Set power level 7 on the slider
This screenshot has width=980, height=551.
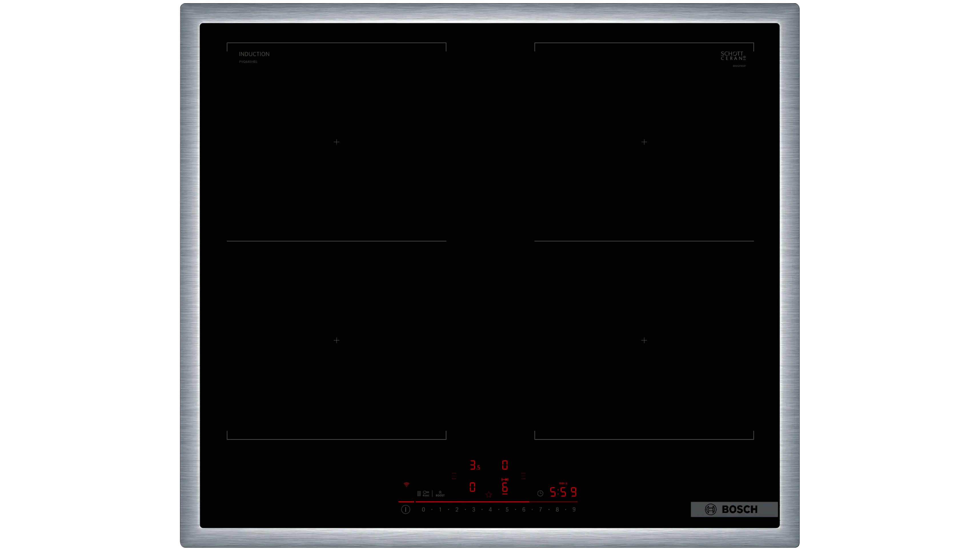pyautogui.click(x=541, y=510)
